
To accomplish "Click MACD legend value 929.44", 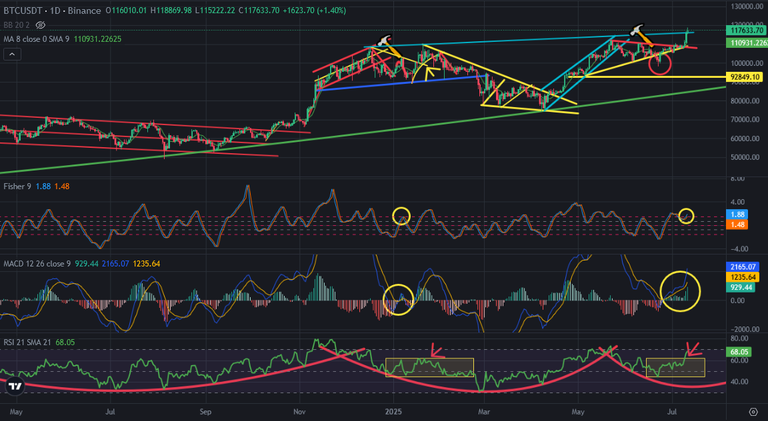I will tap(87, 264).
